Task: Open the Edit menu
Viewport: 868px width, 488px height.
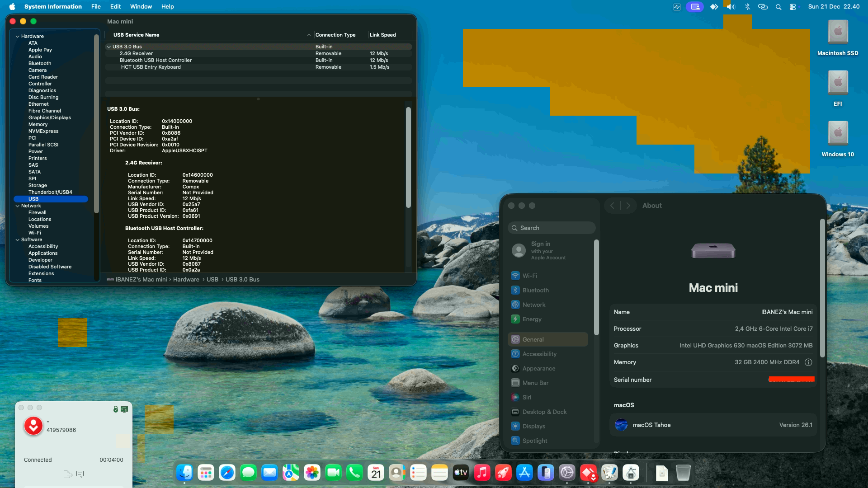Action: [x=115, y=7]
